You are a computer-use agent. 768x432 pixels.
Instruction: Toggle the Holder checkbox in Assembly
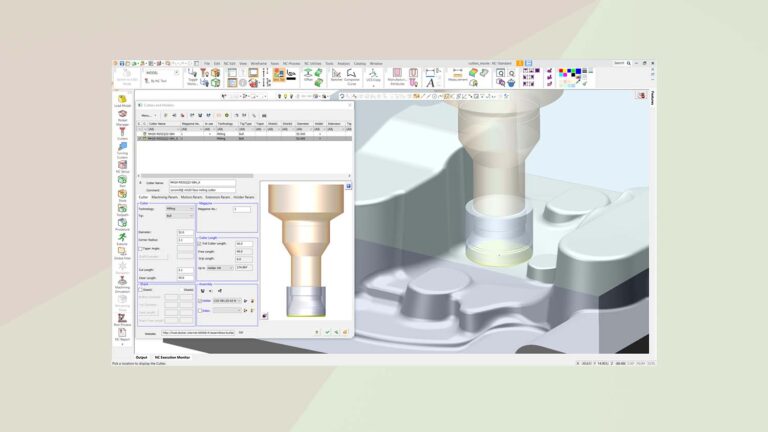coord(200,301)
